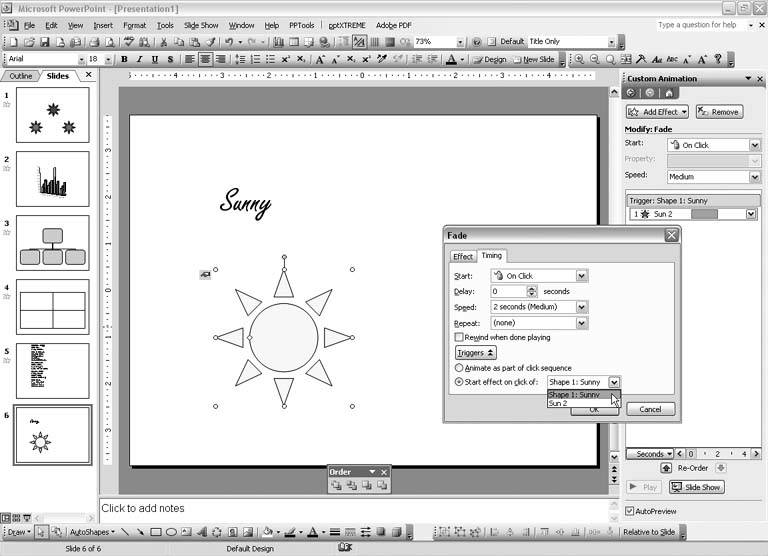Open the Add Effect dropdown
Image resolution: width=768 pixels, height=556 pixels.
pos(658,112)
